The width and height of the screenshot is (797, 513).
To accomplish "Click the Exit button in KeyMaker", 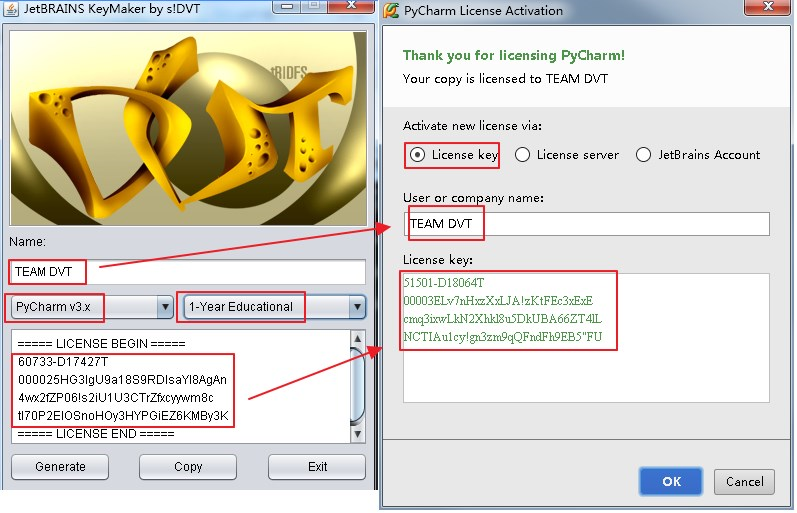I will tap(317, 467).
